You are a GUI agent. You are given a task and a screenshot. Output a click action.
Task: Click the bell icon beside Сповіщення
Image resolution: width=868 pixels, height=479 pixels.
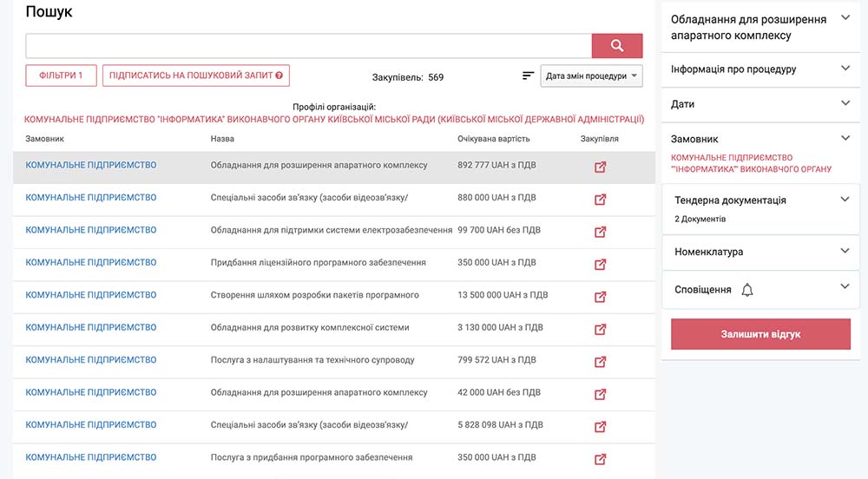tap(747, 290)
